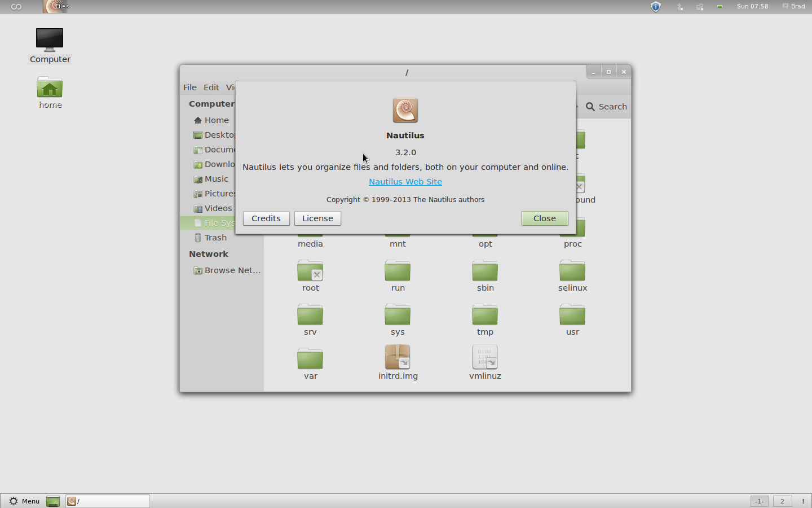
Task: Open the Brad user menu
Action: click(793, 7)
